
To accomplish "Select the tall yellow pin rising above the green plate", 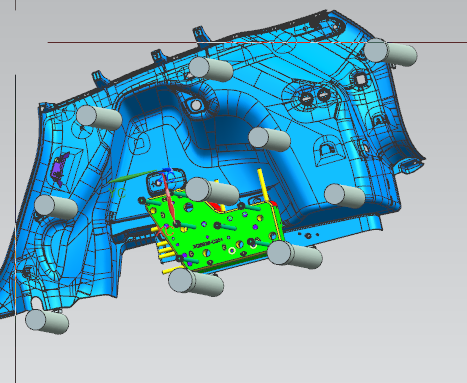I will coord(263,186).
